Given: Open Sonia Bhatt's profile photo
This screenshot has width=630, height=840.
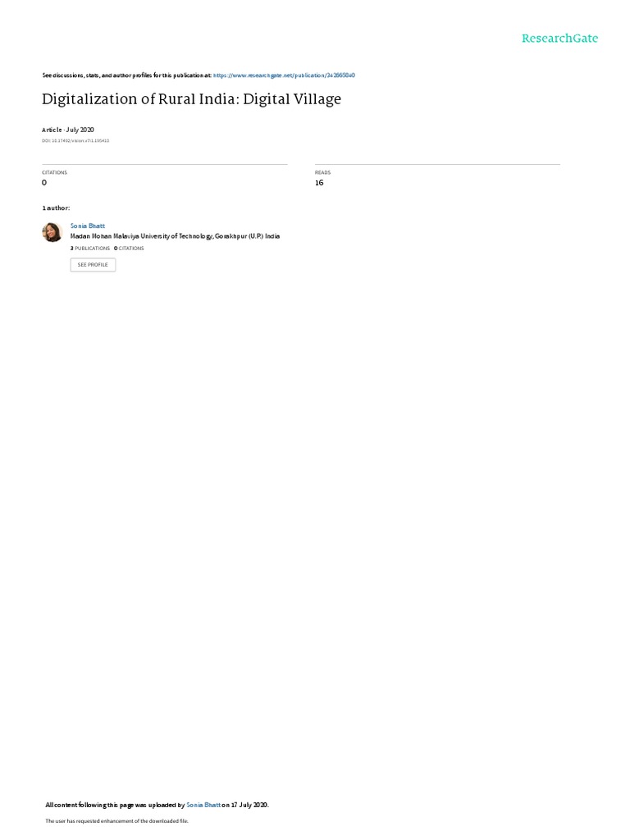Looking at the screenshot, I should tap(52, 232).
